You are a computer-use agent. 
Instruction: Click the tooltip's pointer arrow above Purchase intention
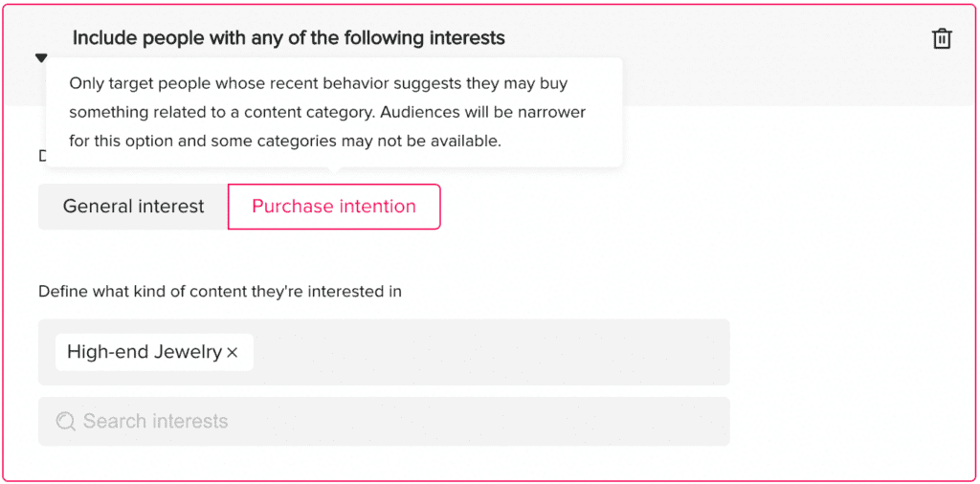(334, 170)
